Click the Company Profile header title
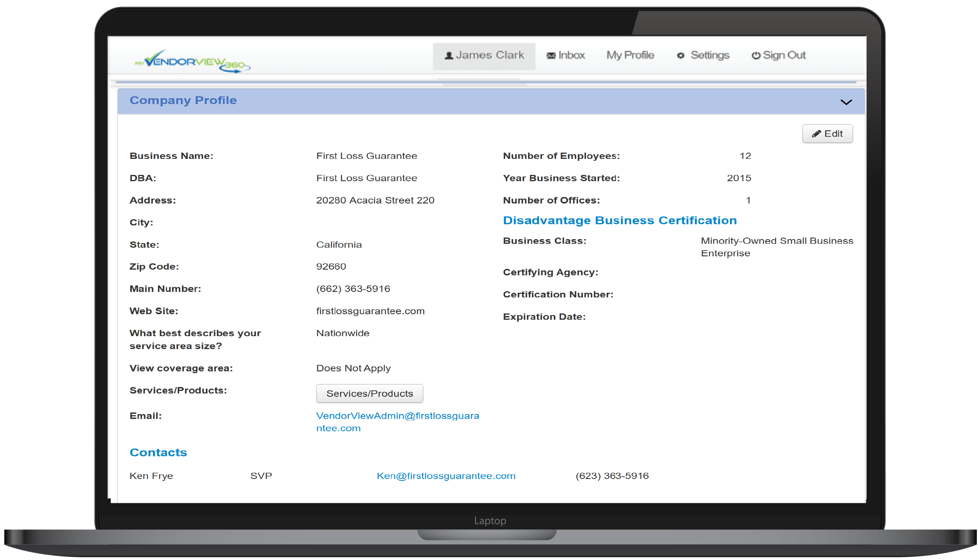 pyautogui.click(x=183, y=100)
